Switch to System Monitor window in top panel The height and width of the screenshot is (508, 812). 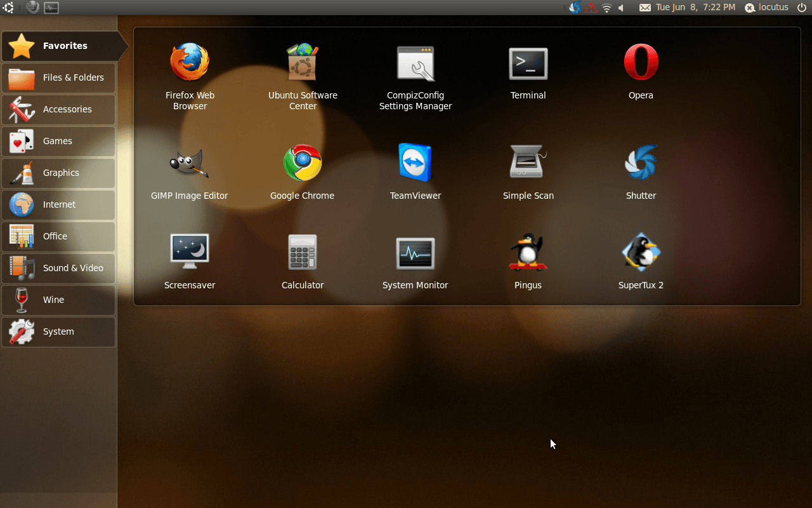pyautogui.click(x=51, y=8)
